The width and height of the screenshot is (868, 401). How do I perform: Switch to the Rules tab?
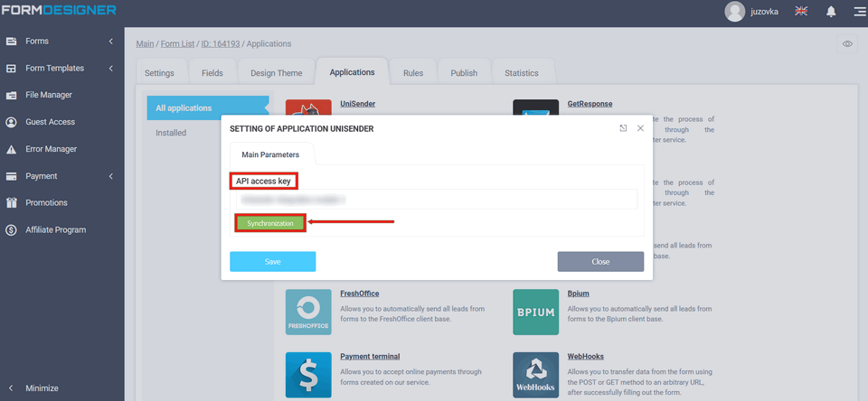point(413,73)
